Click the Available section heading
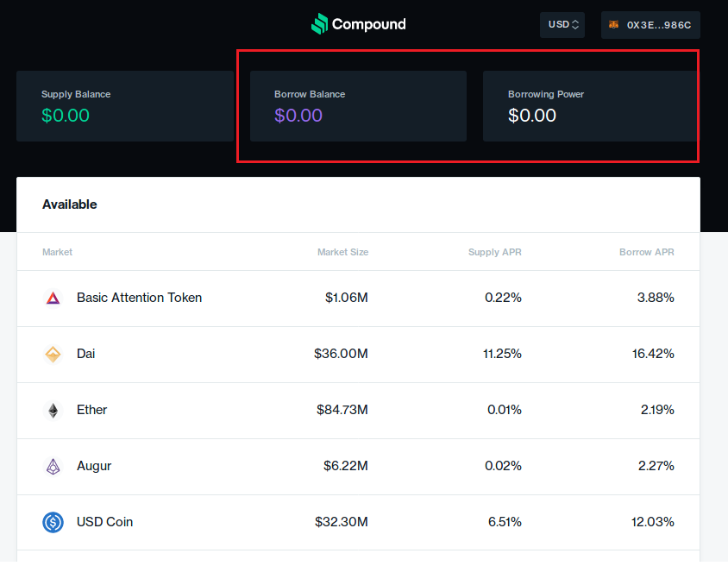Viewport: 728px width, 566px height. [x=70, y=204]
